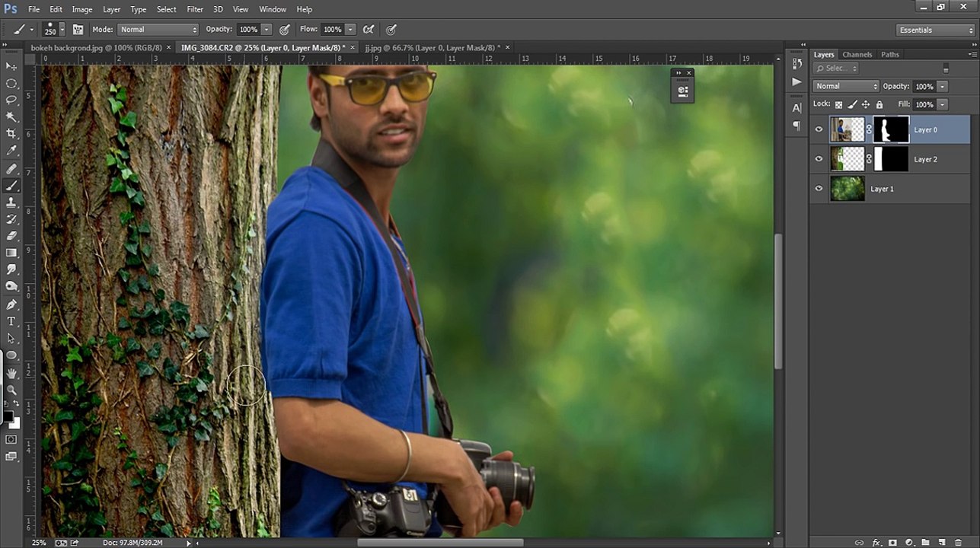Open layer filter type dropdown
Viewport: 980px width, 548px height.
pyautogui.click(x=836, y=68)
